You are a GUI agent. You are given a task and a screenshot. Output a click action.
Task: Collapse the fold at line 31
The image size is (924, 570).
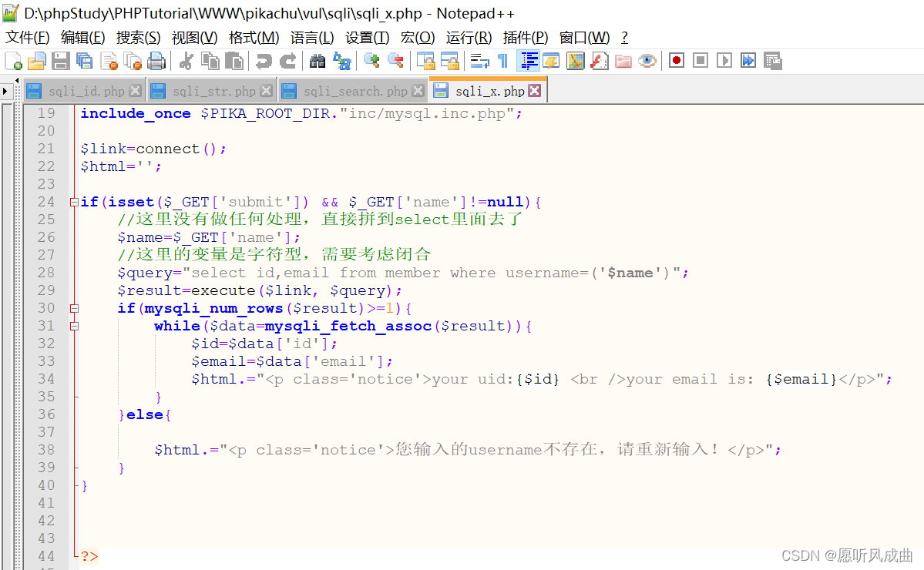point(74,326)
